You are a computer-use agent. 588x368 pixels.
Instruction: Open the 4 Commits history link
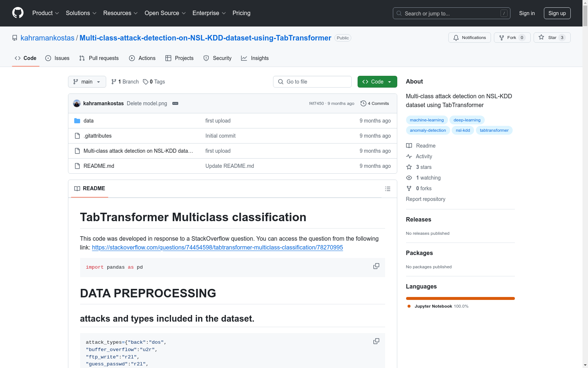point(375,103)
